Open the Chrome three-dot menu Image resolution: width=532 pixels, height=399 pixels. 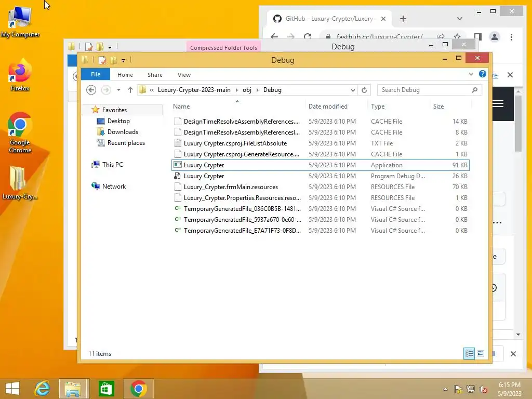click(511, 37)
